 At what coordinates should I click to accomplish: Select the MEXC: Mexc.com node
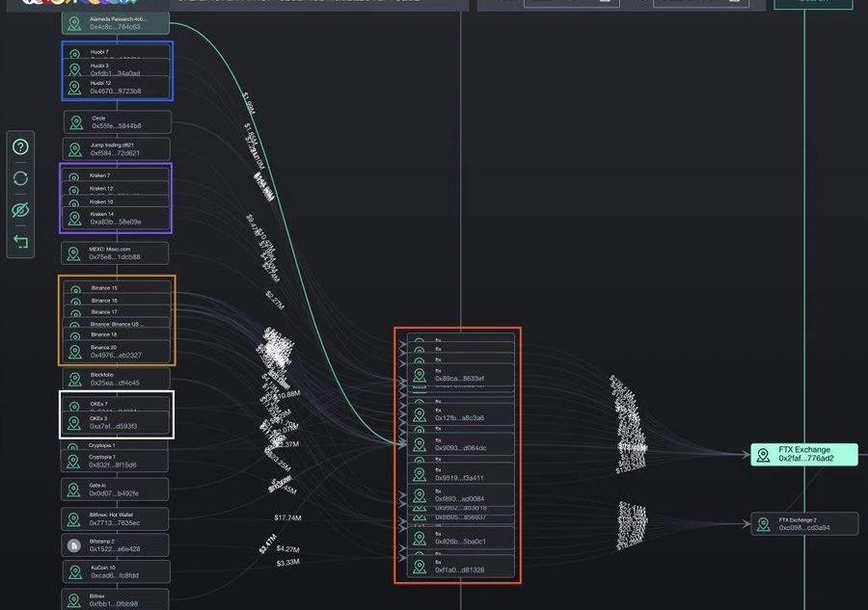click(116, 253)
